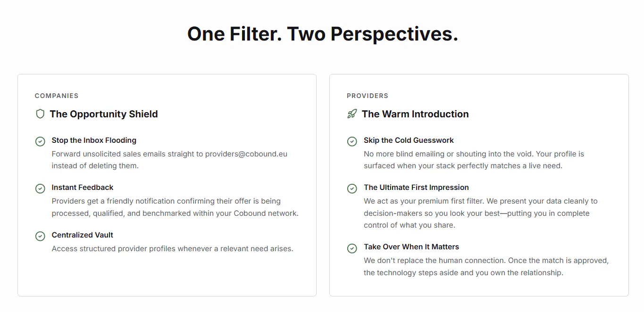Viewport: 644px width, 312px height.
Task: Click the Instant Feedback title
Action: 83,188
